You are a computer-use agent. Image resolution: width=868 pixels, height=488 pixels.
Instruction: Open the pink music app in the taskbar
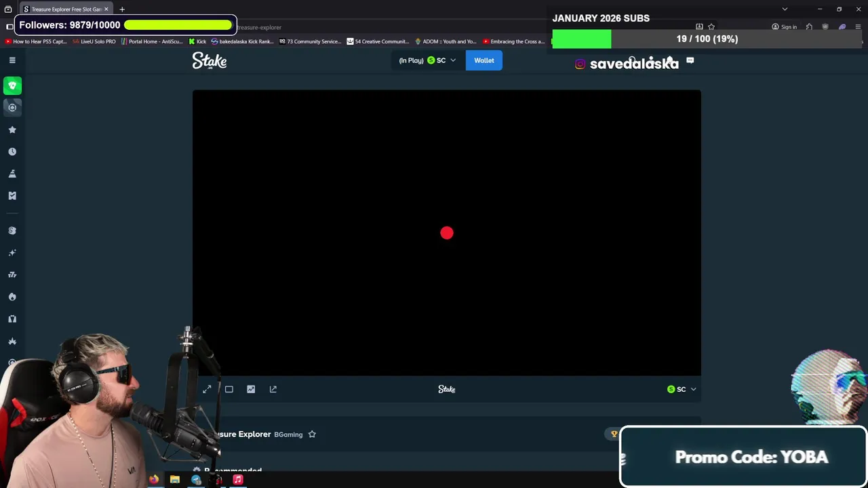click(238, 480)
